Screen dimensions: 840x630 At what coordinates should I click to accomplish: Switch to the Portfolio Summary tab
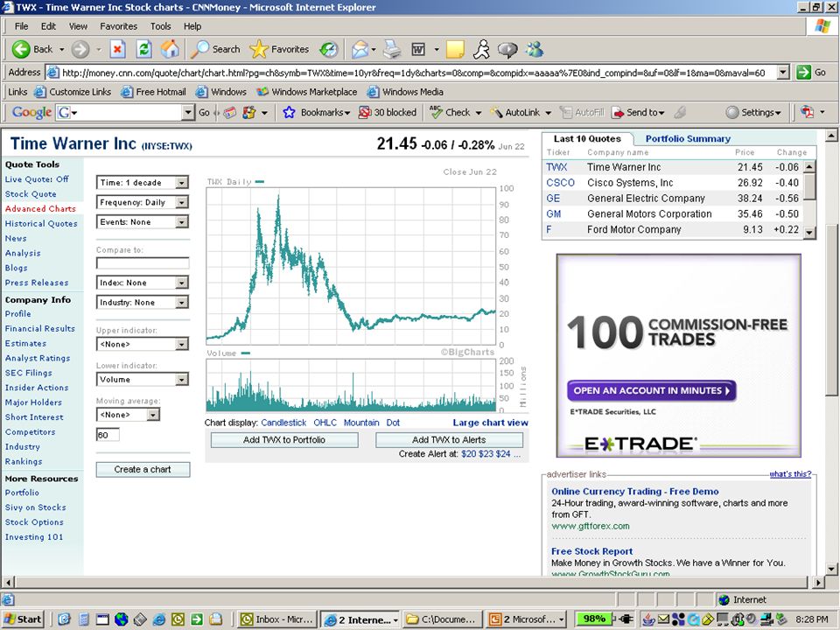pyautogui.click(x=688, y=139)
